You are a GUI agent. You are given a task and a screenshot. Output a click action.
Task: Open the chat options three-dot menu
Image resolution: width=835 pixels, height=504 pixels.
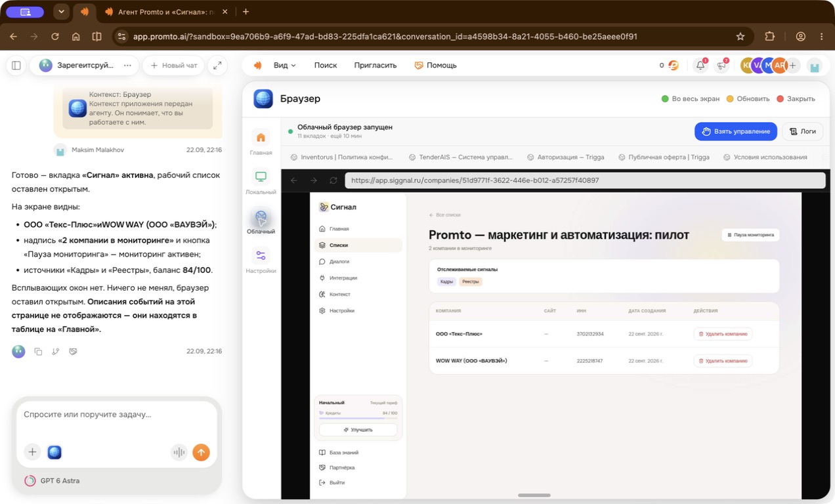(127, 65)
